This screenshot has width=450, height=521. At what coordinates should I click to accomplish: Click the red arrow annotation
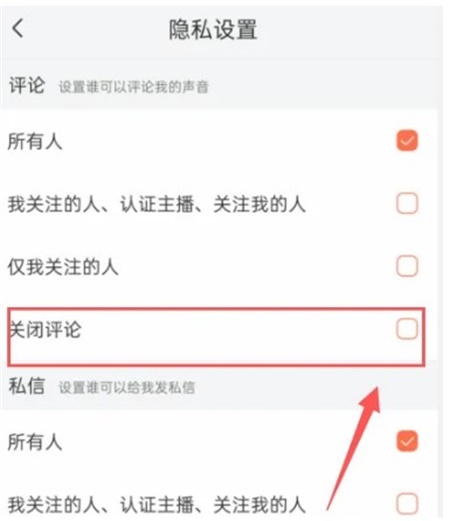click(x=354, y=448)
